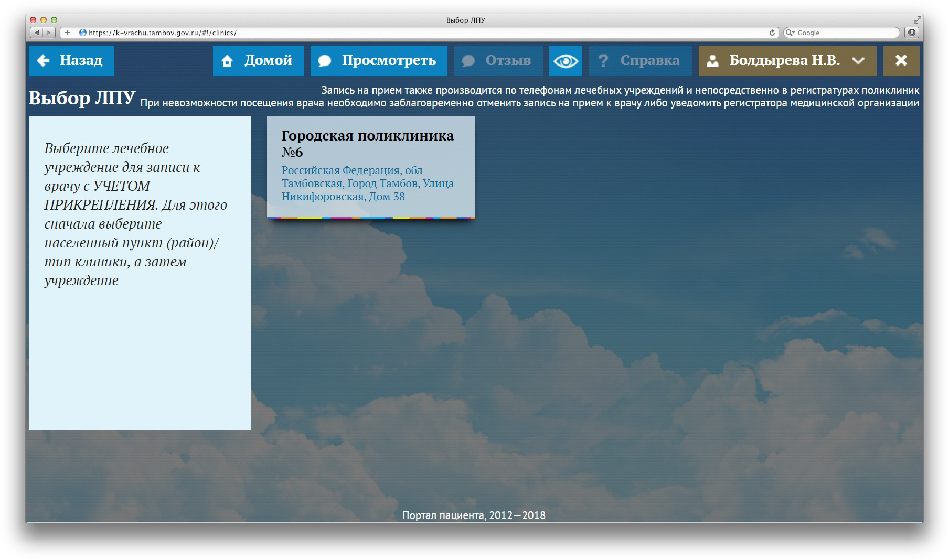The width and height of the screenshot is (949, 560).
Task: Click the globe site icon in address bar
Action: tap(82, 33)
